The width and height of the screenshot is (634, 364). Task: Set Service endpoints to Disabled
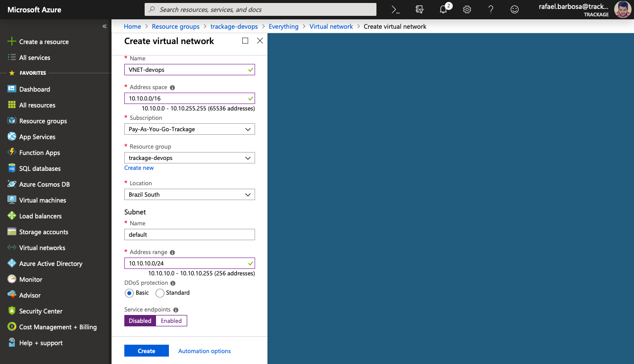(140, 321)
